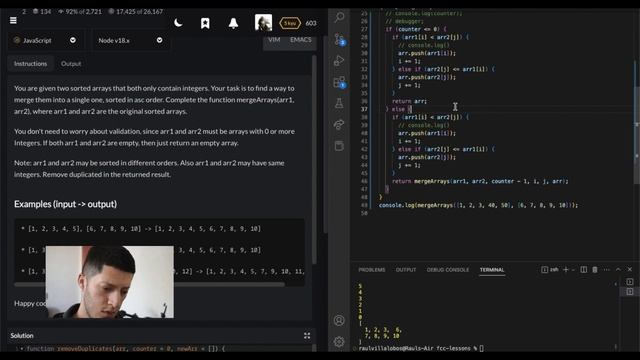640x360 pixels.
Task: Open VS Code Testing flask view
Action: pos(339,103)
